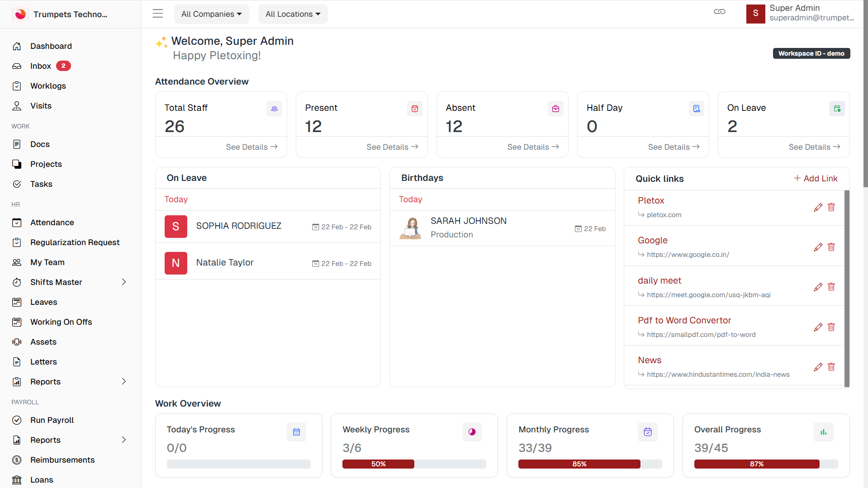Click Sarah Johnson's birthday avatar
Viewport: 868px width, 488px height.
tap(411, 228)
